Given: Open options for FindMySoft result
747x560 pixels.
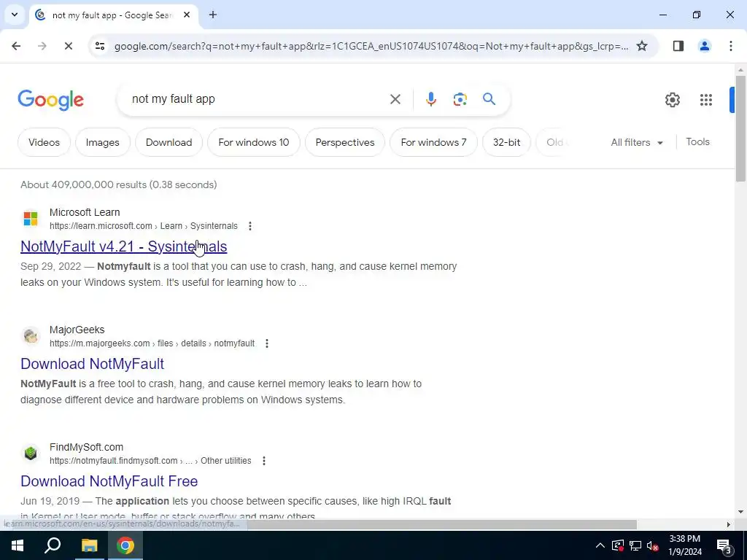Looking at the screenshot, I should click(x=264, y=461).
